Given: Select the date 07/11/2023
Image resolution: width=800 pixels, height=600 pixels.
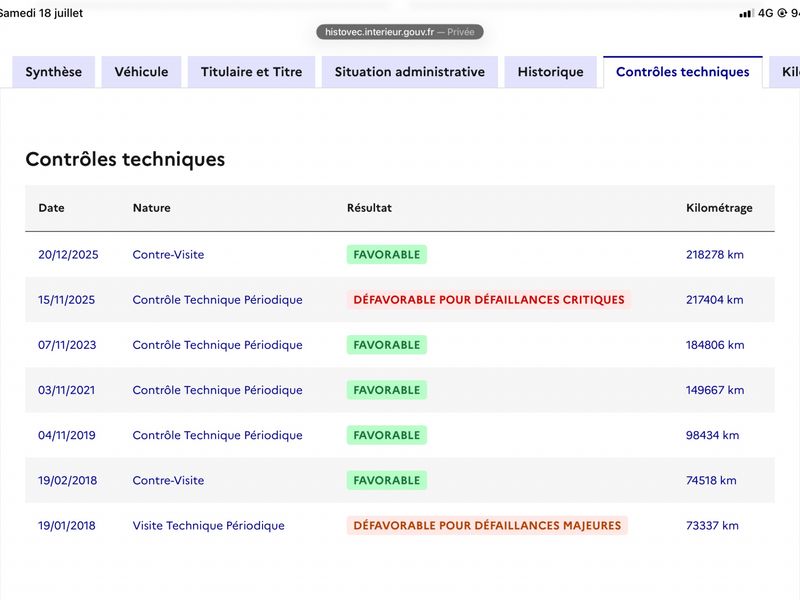Looking at the screenshot, I should click(x=67, y=345).
